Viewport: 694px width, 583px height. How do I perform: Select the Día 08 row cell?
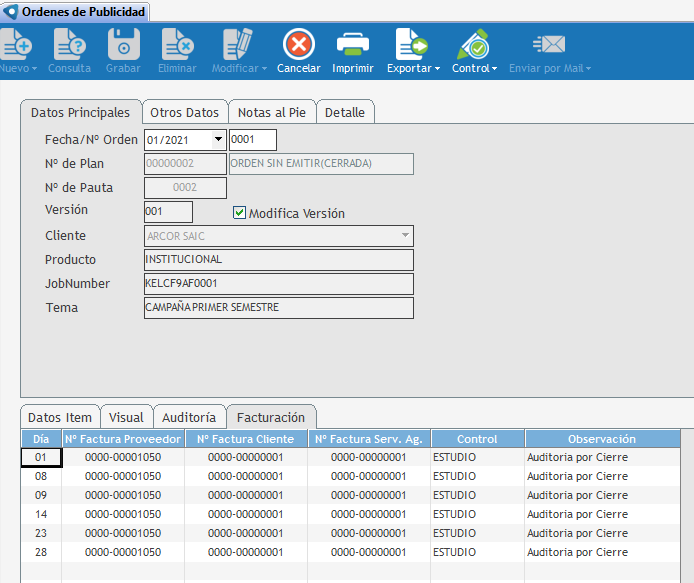point(41,476)
